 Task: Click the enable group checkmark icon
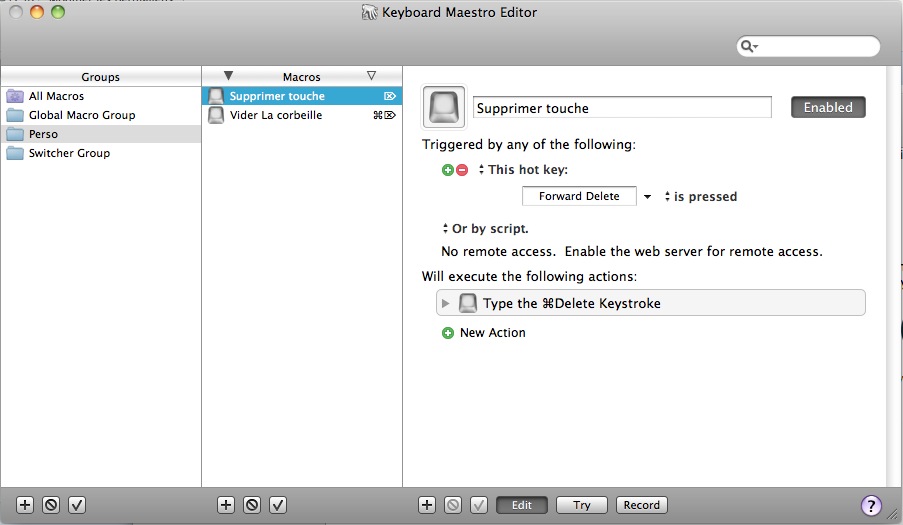(x=77, y=505)
